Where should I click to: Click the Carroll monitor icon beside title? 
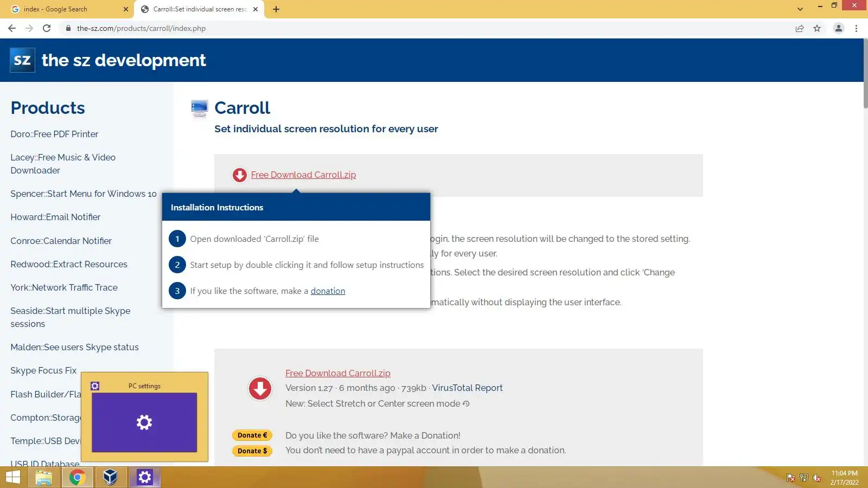(199, 108)
